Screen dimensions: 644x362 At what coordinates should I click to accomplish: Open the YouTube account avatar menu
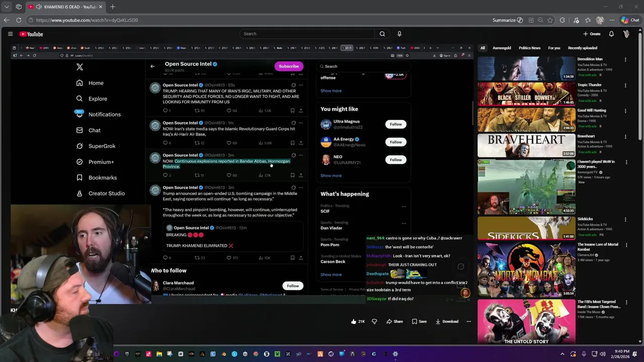click(626, 34)
